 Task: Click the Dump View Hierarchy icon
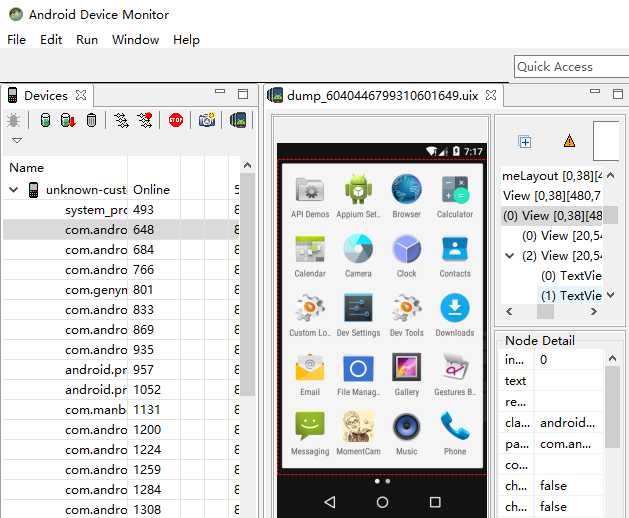click(x=238, y=120)
